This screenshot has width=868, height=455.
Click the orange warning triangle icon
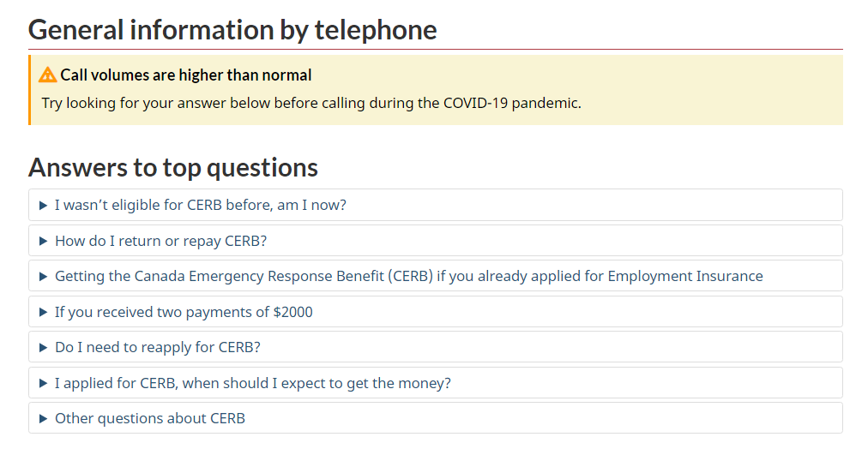point(48,75)
